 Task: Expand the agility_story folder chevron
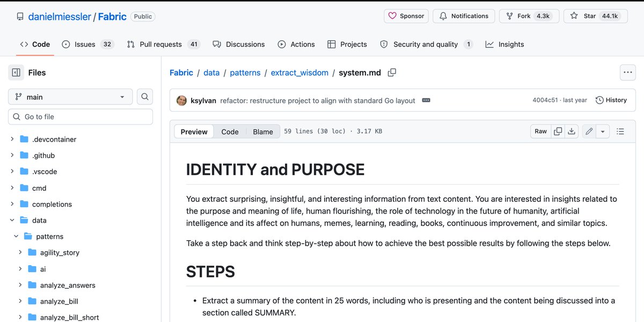(x=20, y=253)
